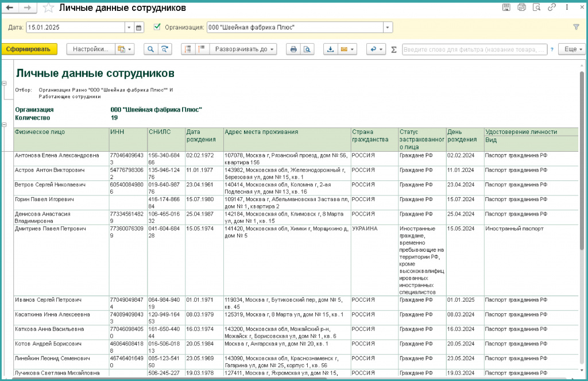Select the cell Касаткина Инна Алексеевна
The width and height of the screenshot is (588, 381).
point(61,318)
